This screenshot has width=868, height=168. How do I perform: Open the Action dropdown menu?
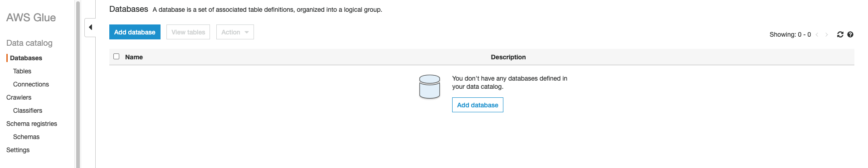[235, 32]
